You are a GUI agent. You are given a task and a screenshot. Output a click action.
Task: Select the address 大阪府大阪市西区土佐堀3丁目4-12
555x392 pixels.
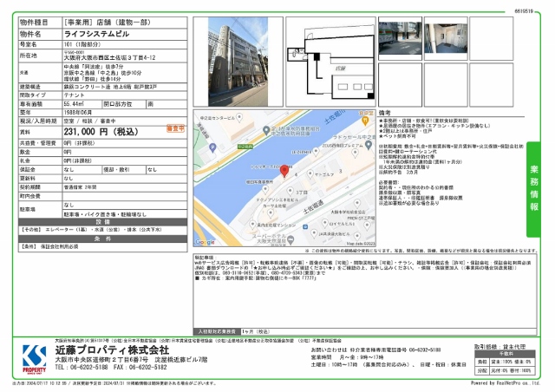109,57
